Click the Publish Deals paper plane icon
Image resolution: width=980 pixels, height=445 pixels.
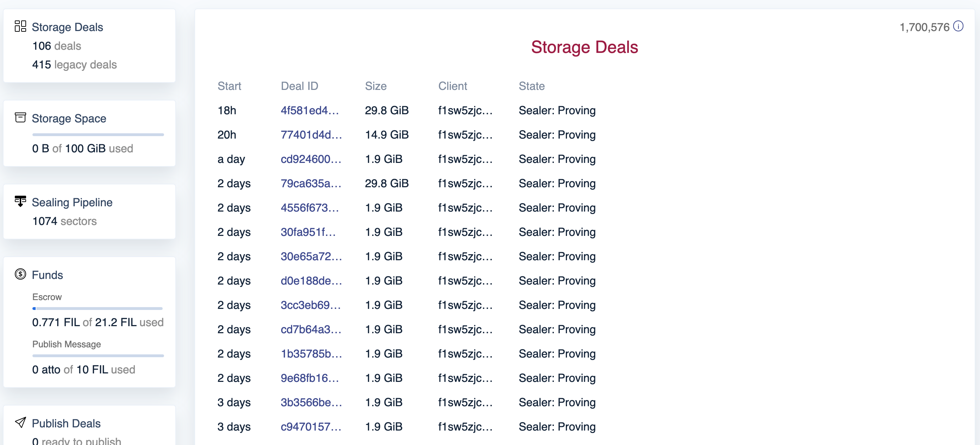click(x=20, y=422)
